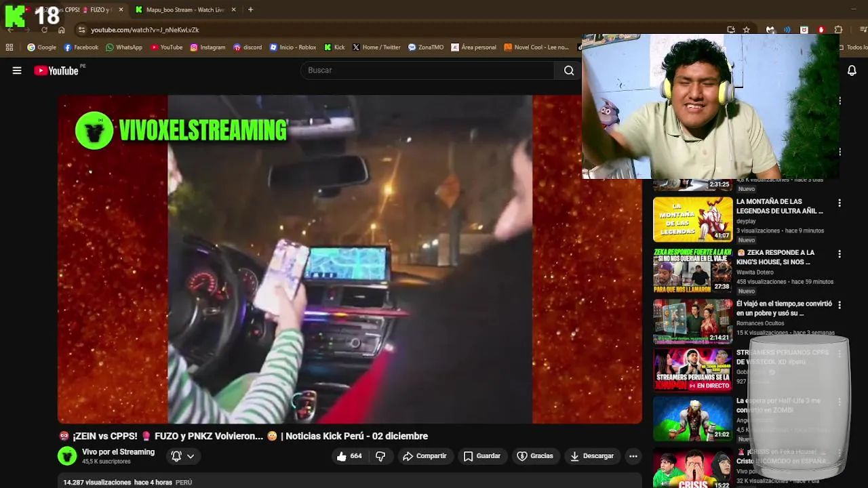Open the Malwarebytes extension icon
This screenshot has height=488, width=868.
770,30
